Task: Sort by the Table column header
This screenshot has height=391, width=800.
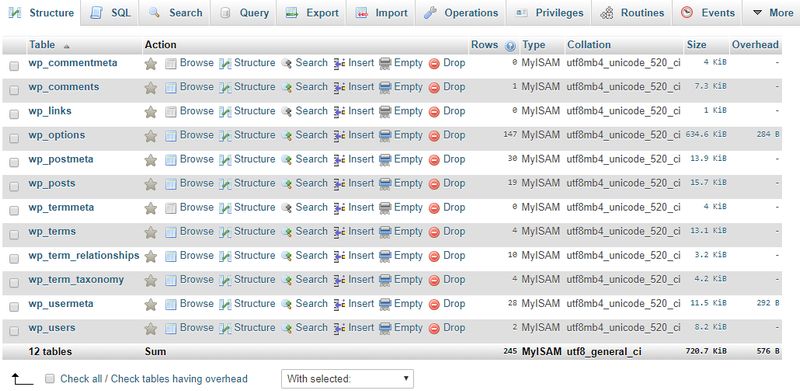Action: tap(42, 45)
